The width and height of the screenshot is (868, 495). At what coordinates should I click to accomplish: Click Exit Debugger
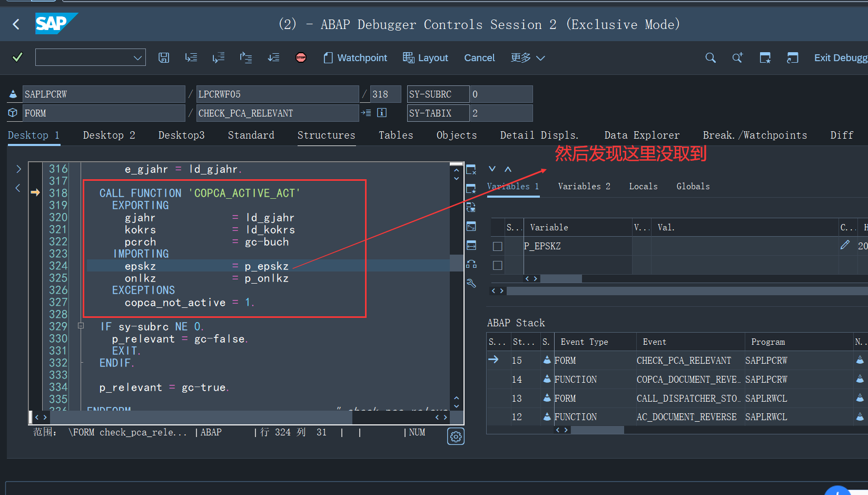[x=841, y=57]
